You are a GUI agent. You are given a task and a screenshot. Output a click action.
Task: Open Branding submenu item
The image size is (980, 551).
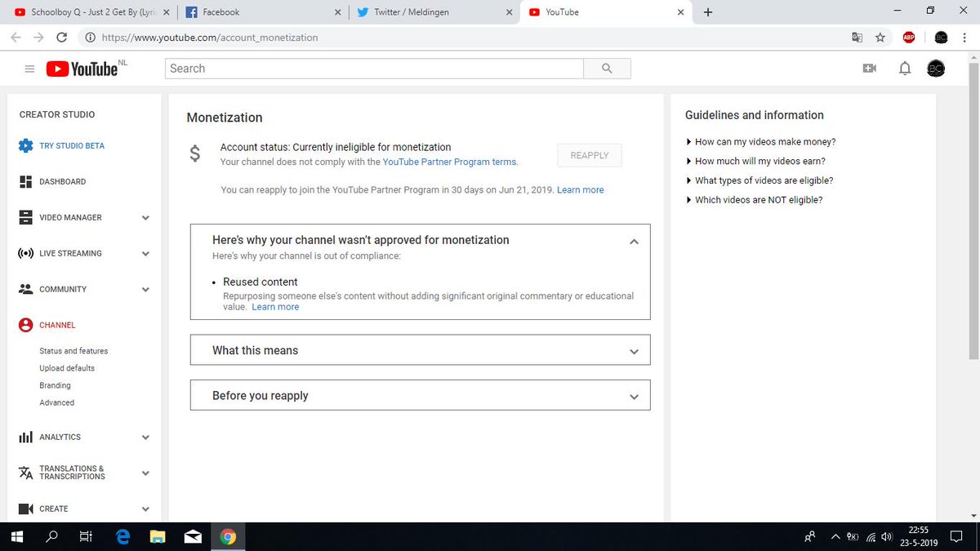(x=55, y=385)
